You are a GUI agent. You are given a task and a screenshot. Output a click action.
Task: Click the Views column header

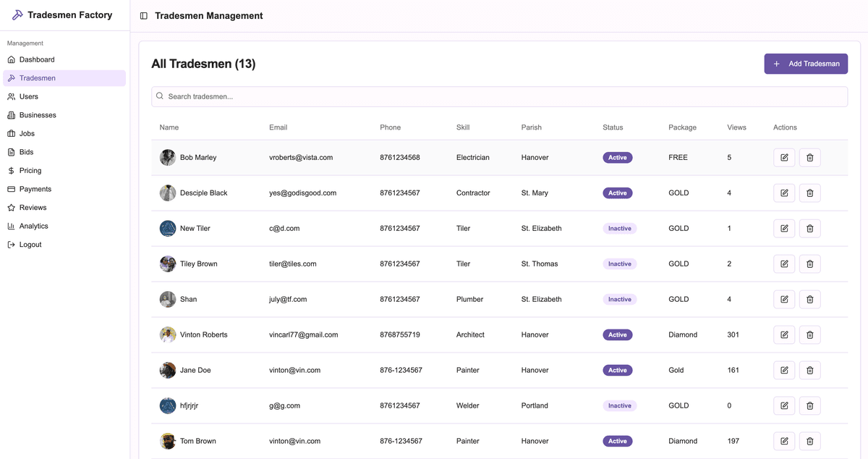(x=737, y=127)
